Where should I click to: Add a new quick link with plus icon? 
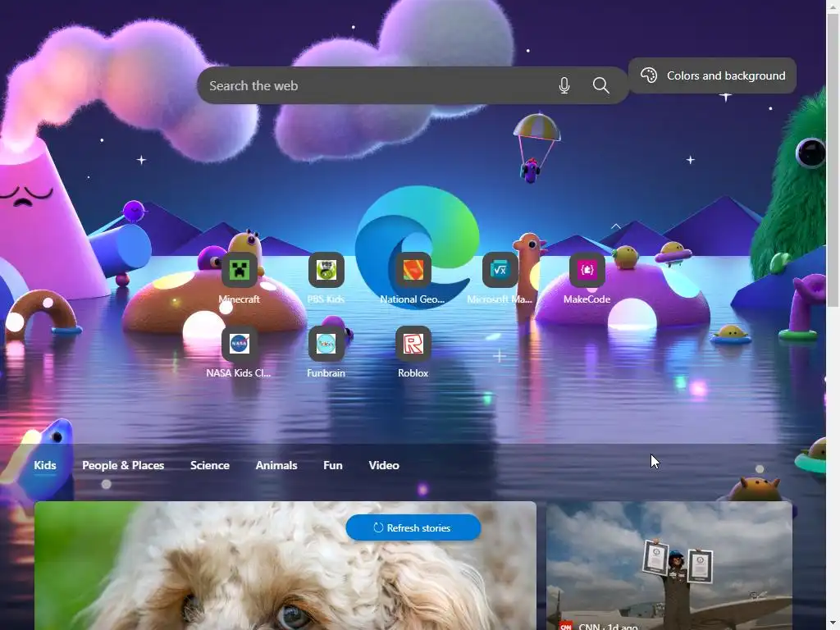pos(500,356)
